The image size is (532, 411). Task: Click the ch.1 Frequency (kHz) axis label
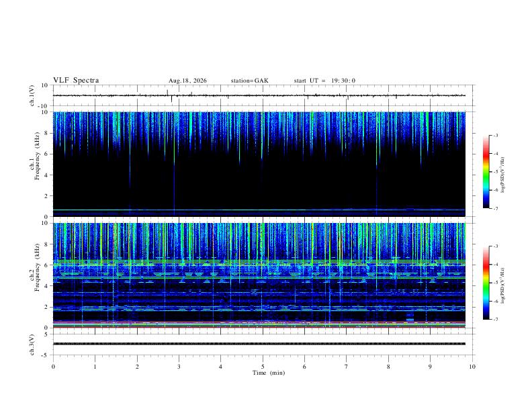(35, 156)
